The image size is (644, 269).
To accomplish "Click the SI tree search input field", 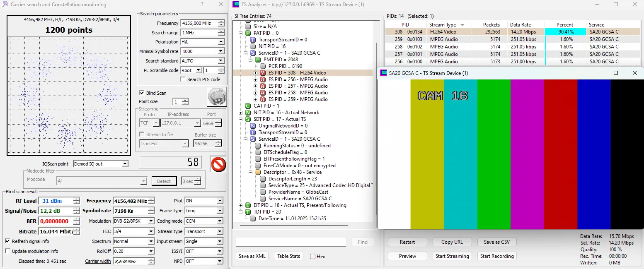I will 291,242.
